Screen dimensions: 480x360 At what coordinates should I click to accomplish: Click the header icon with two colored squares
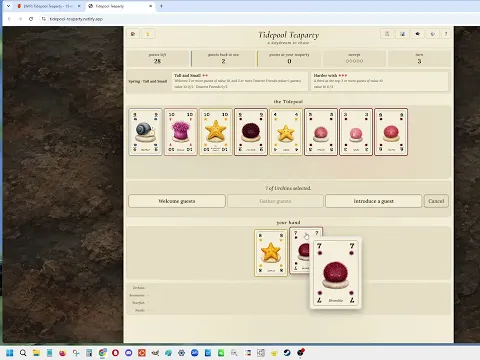(402, 34)
